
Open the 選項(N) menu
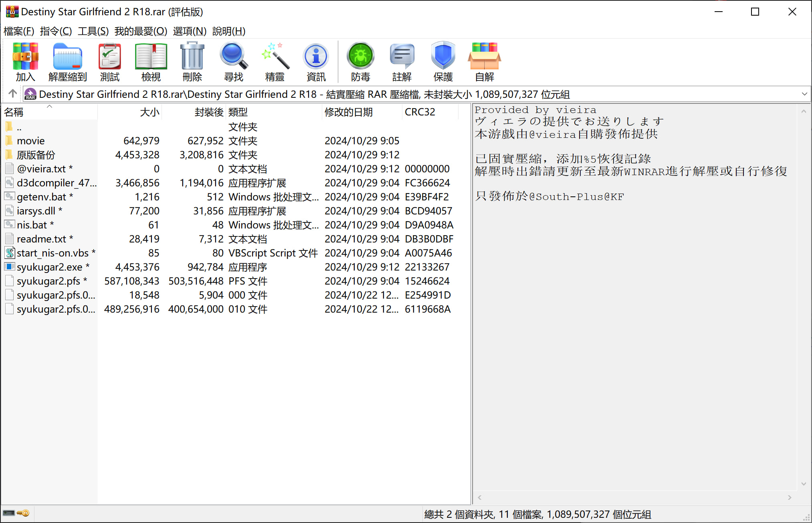[x=190, y=31]
